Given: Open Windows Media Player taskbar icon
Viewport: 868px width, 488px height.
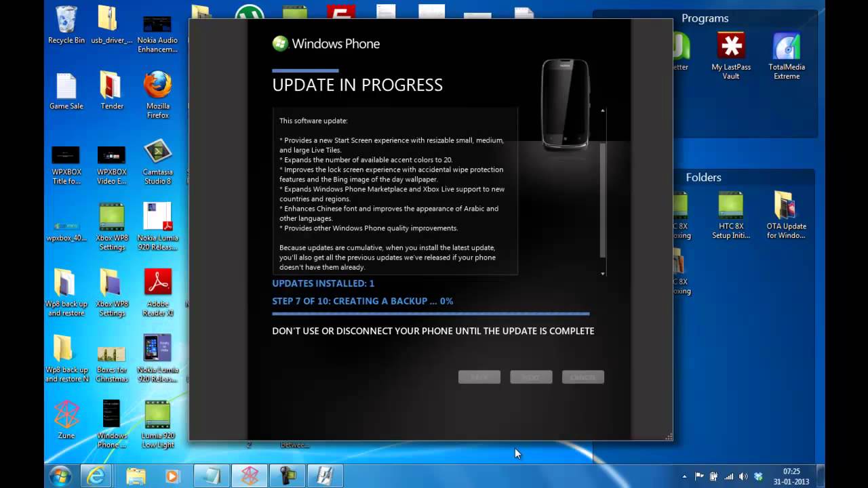Looking at the screenshot, I should tap(172, 476).
